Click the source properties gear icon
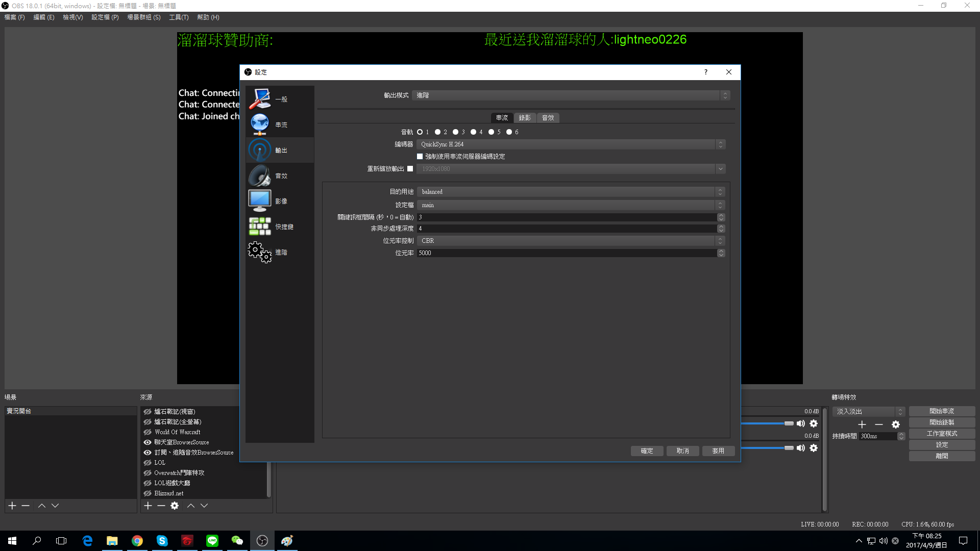Screen dimensions: 980x551 point(175,506)
